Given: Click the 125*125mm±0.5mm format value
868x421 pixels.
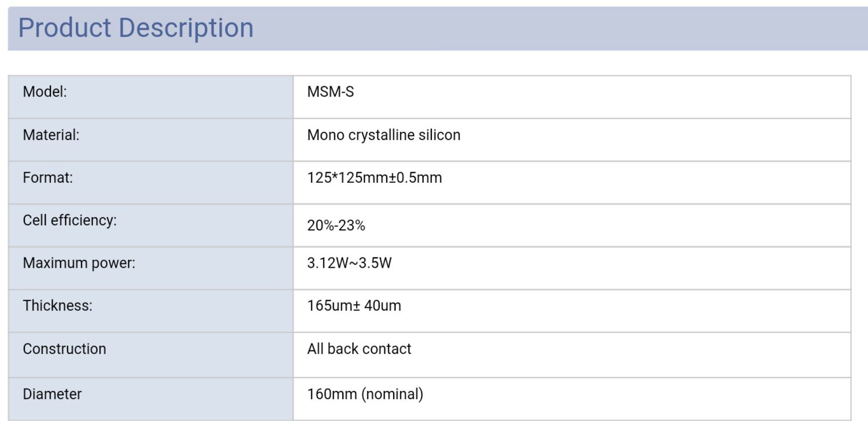Looking at the screenshot, I should pyautogui.click(x=374, y=178).
